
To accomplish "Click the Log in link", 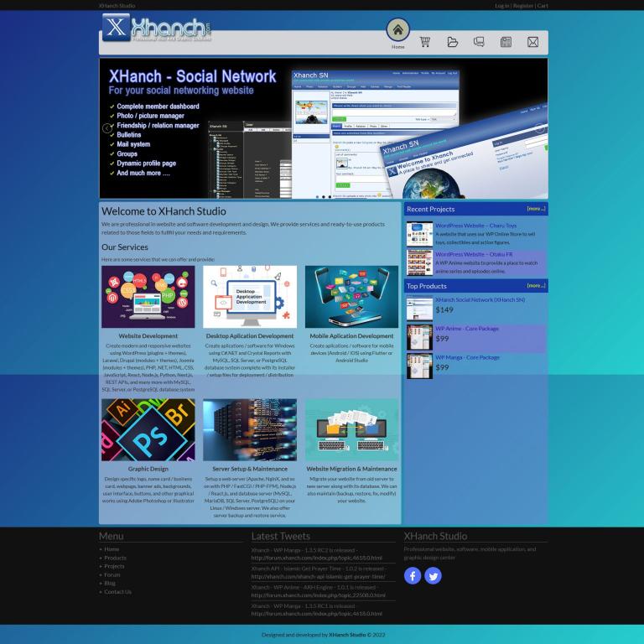I will coord(502,6).
